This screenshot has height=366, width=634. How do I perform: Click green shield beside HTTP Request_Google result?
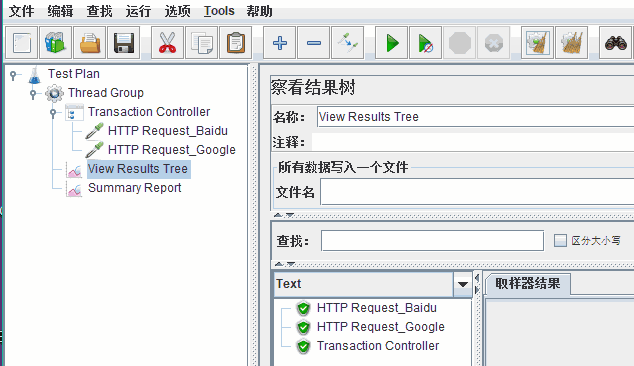(x=303, y=327)
